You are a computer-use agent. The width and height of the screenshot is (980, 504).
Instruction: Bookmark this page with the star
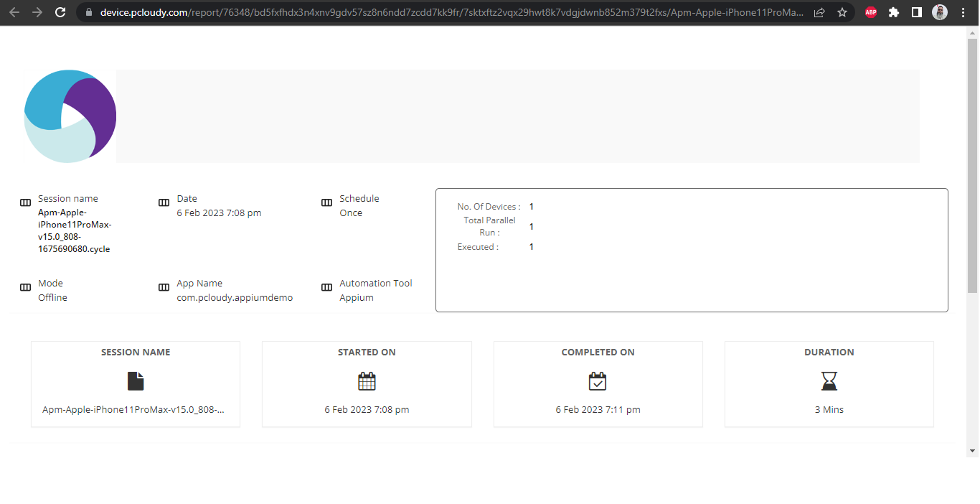[x=842, y=12]
